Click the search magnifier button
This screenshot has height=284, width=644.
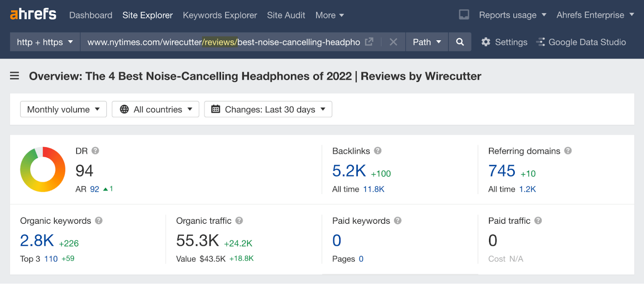coord(460,42)
